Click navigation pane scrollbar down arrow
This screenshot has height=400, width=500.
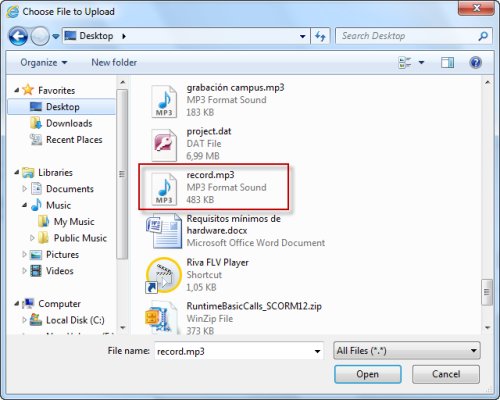click(x=123, y=328)
